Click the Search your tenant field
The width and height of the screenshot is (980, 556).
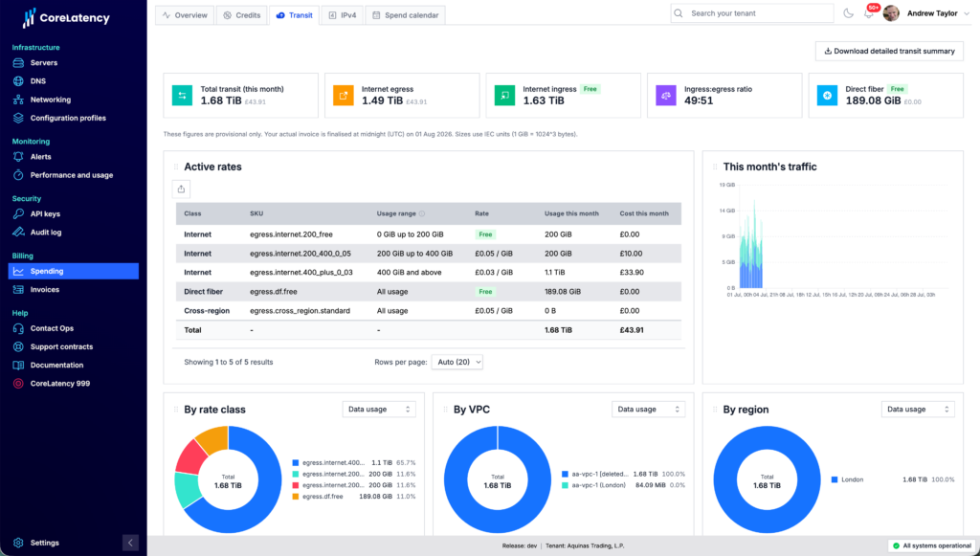click(752, 13)
